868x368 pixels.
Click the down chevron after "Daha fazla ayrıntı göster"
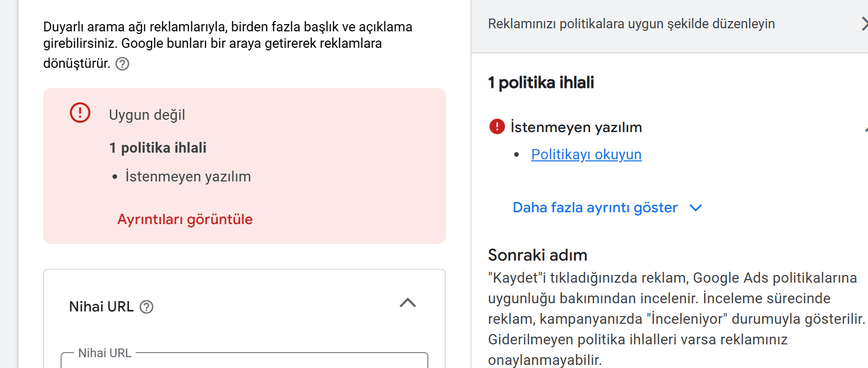point(695,208)
